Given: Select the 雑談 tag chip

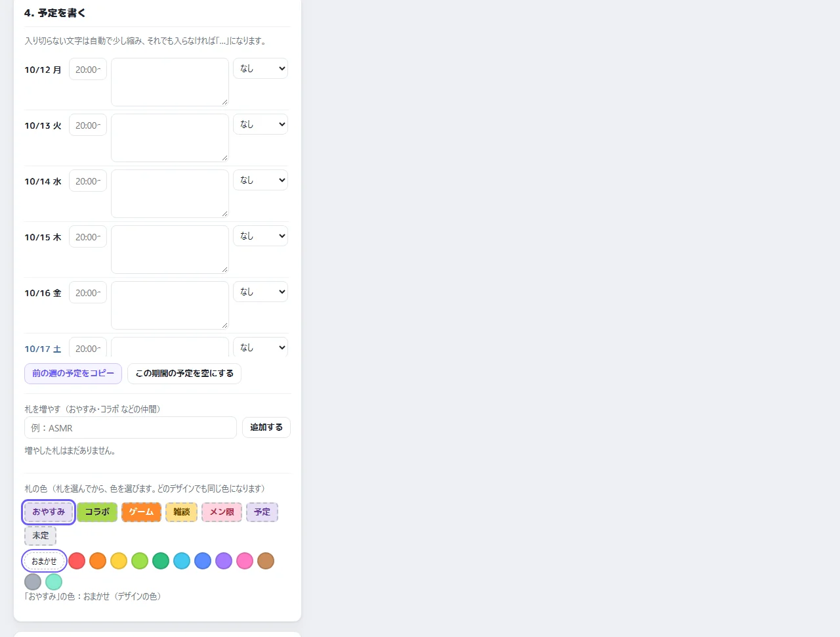Looking at the screenshot, I should point(182,512).
